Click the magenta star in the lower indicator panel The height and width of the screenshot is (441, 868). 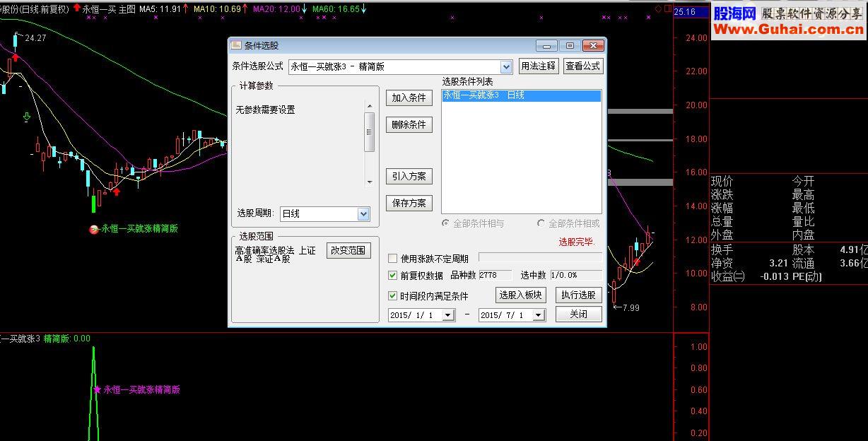click(x=97, y=389)
